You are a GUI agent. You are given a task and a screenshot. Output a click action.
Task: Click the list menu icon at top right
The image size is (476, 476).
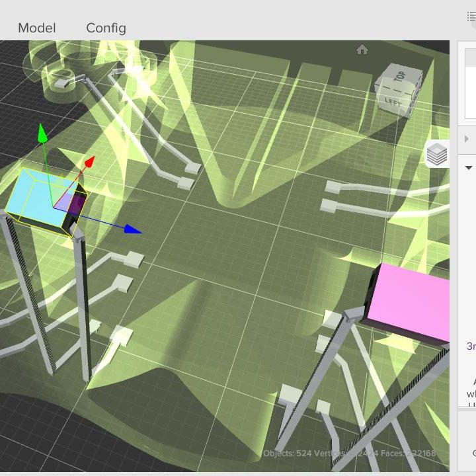[x=471, y=17]
